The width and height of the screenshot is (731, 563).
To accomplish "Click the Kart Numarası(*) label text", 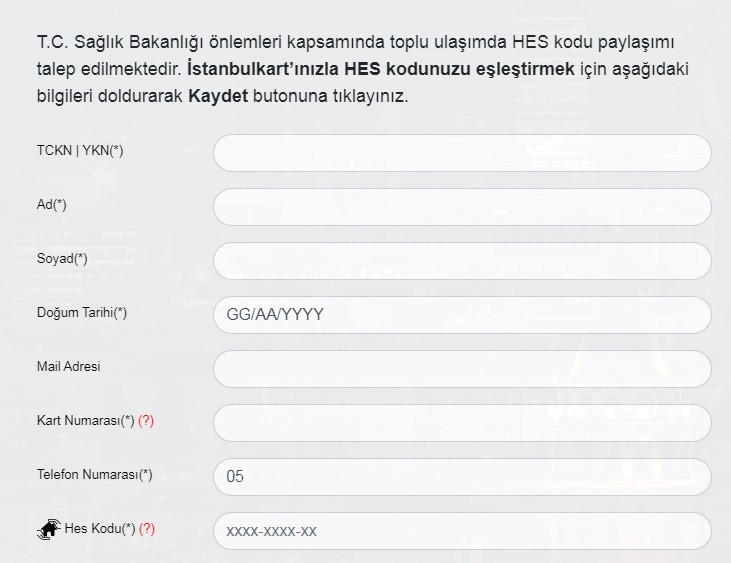I will tap(85, 421).
